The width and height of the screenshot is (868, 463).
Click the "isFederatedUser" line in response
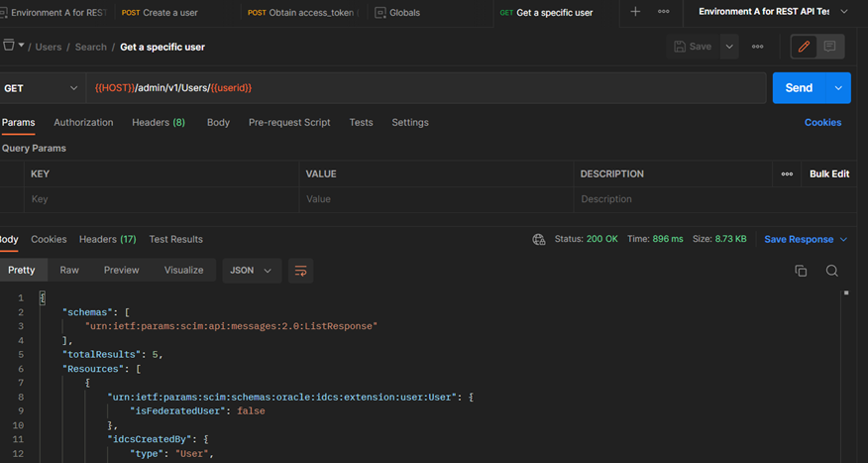[197, 410]
